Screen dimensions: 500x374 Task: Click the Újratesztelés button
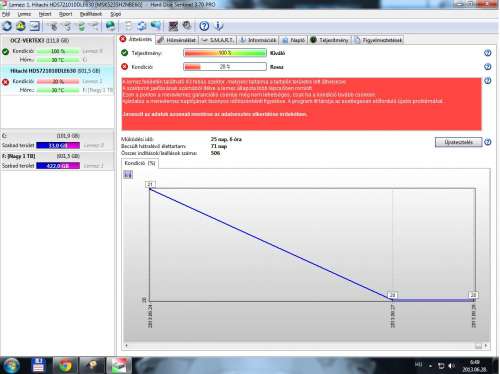[458, 142]
